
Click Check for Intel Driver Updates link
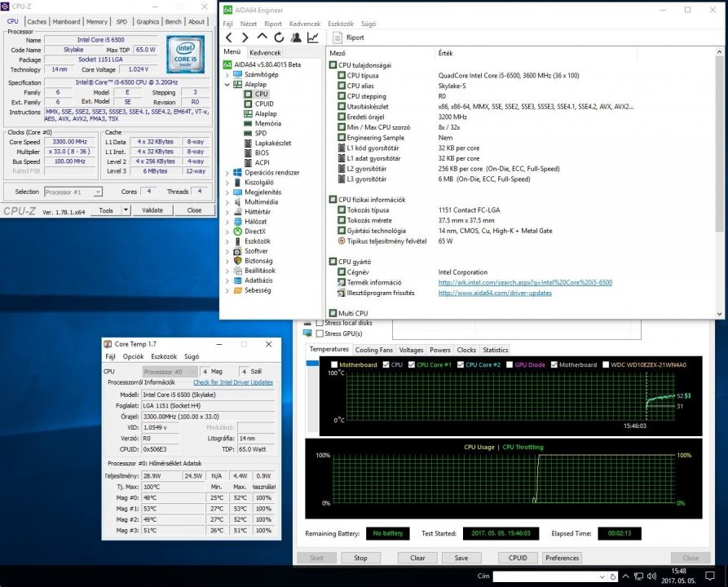pos(233,382)
